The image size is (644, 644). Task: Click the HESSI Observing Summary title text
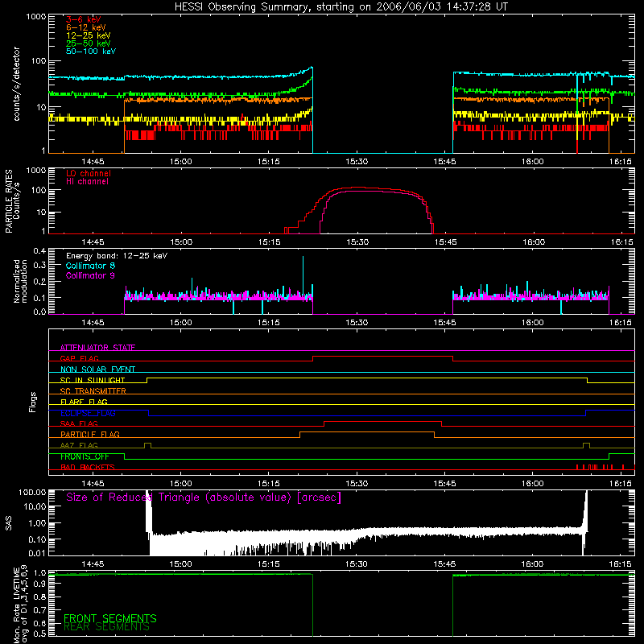(341, 6)
